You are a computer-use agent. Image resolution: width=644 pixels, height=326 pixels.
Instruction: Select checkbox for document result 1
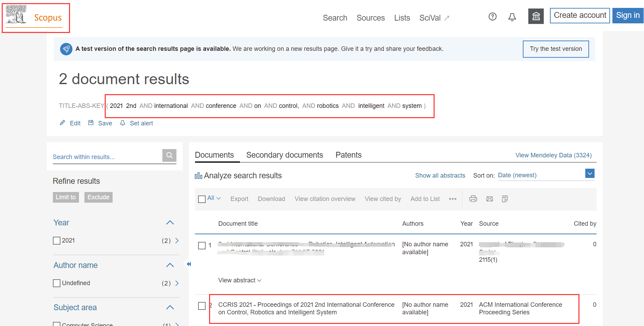(x=202, y=245)
